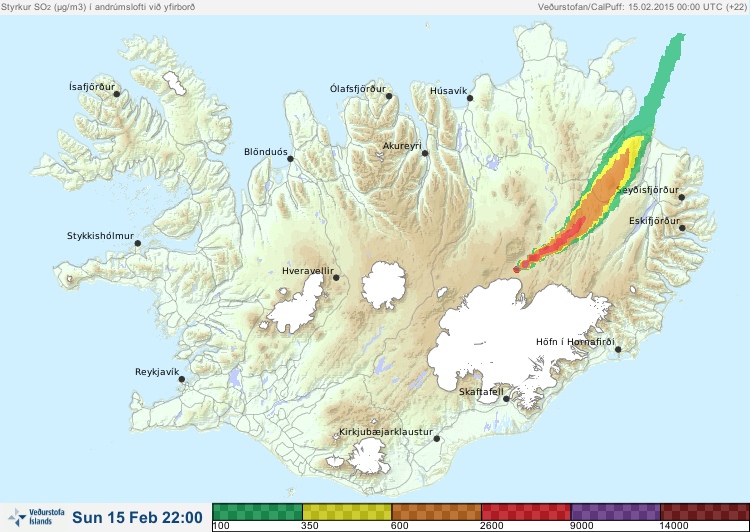The image size is (750, 532).
Task: Click the Akureyri city dot marker
Action: (425, 153)
